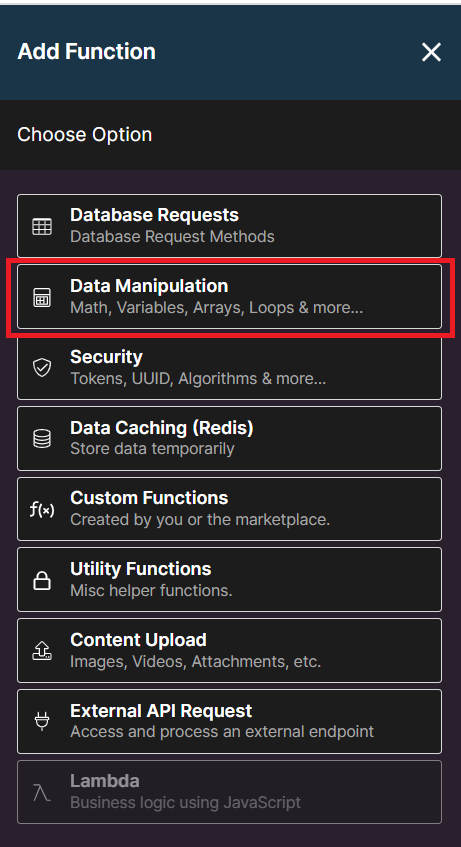Viewport: 461px width, 847px height.
Task: Click the Data Caching database stack icon
Action: (42, 439)
